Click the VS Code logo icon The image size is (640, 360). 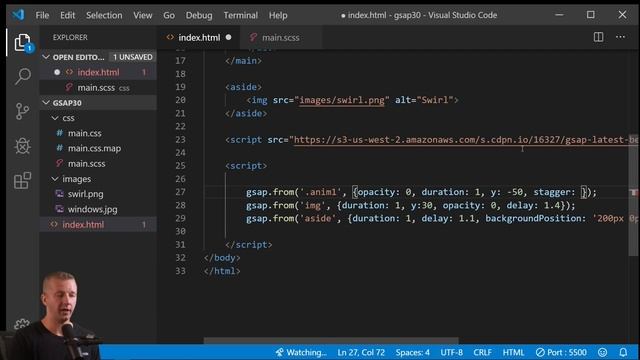18,15
